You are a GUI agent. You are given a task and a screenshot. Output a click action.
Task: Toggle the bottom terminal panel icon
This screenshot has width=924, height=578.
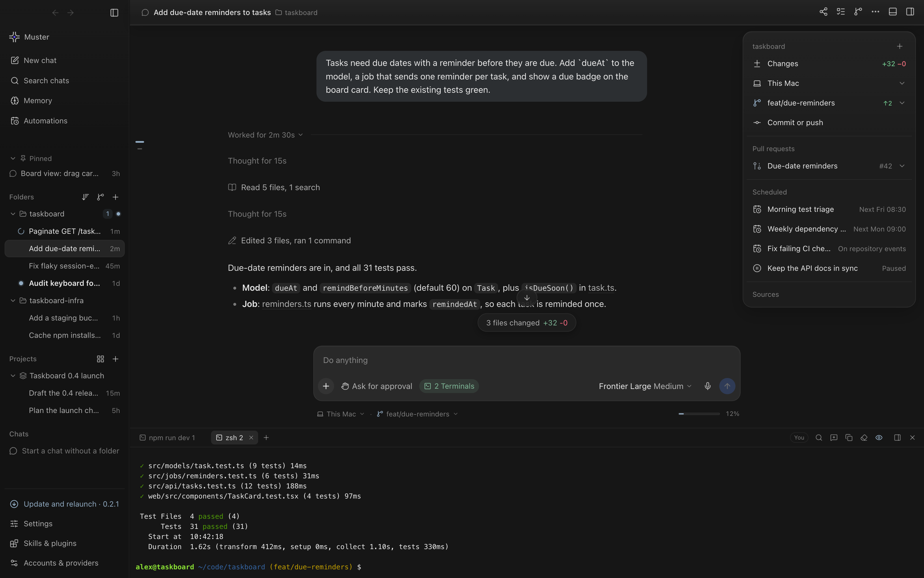893,12
